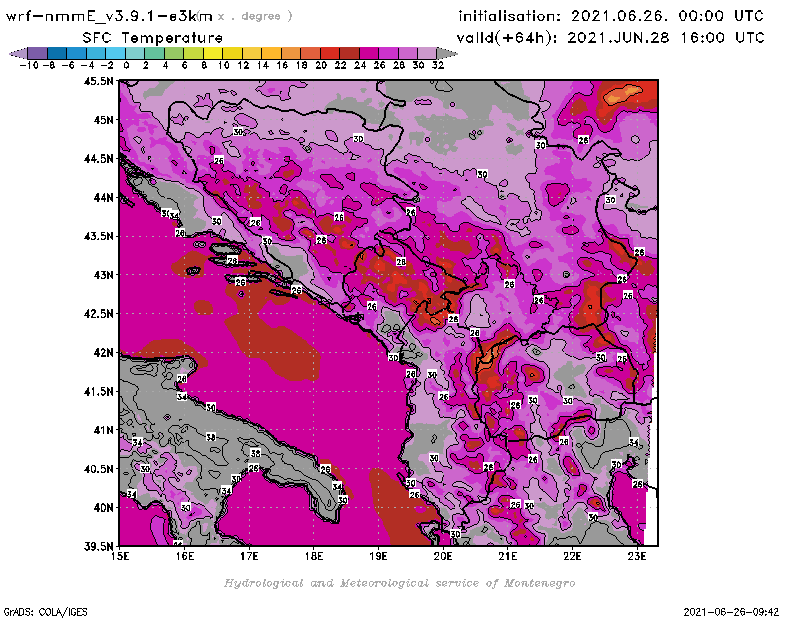
Task: Click the 24 label under the color bar
Action: 360,65
